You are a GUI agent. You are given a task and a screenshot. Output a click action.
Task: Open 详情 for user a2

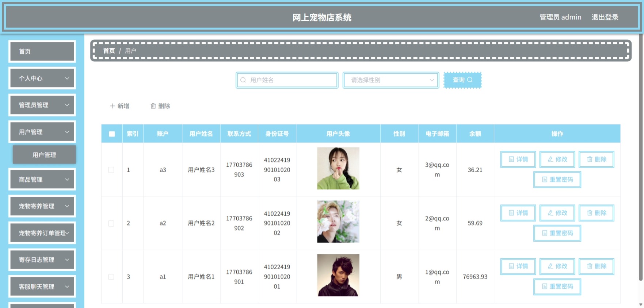pyautogui.click(x=518, y=213)
